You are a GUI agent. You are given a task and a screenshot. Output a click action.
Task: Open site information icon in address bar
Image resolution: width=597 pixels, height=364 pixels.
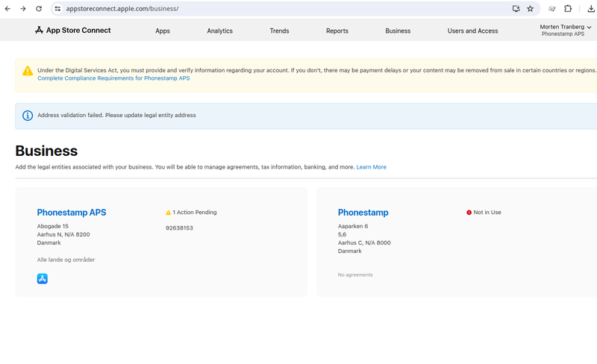tap(57, 8)
